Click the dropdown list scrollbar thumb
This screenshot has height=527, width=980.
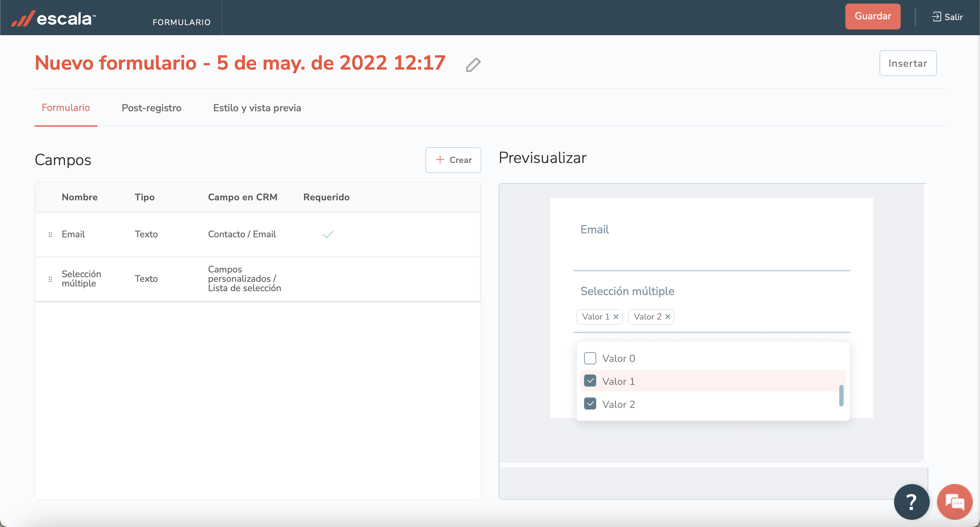pyautogui.click(x=841, y=395)
